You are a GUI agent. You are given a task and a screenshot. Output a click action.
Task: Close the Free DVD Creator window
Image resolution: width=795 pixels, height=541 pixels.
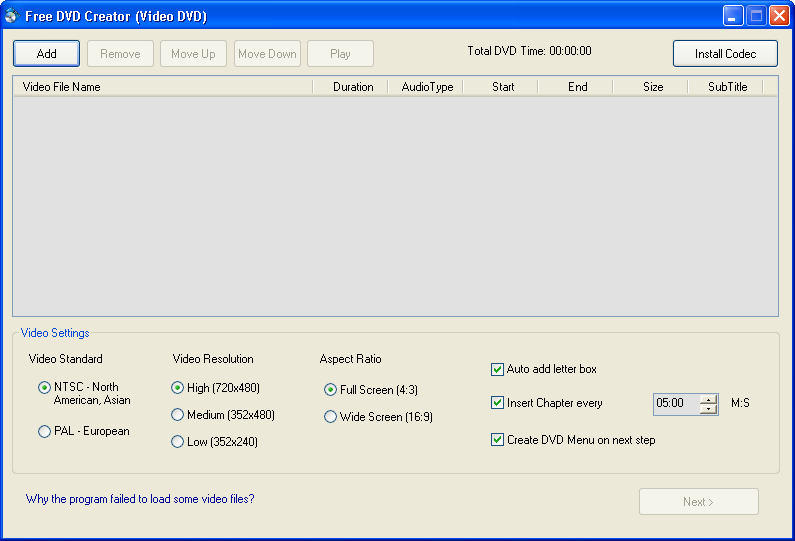click(x=779, y=16)
